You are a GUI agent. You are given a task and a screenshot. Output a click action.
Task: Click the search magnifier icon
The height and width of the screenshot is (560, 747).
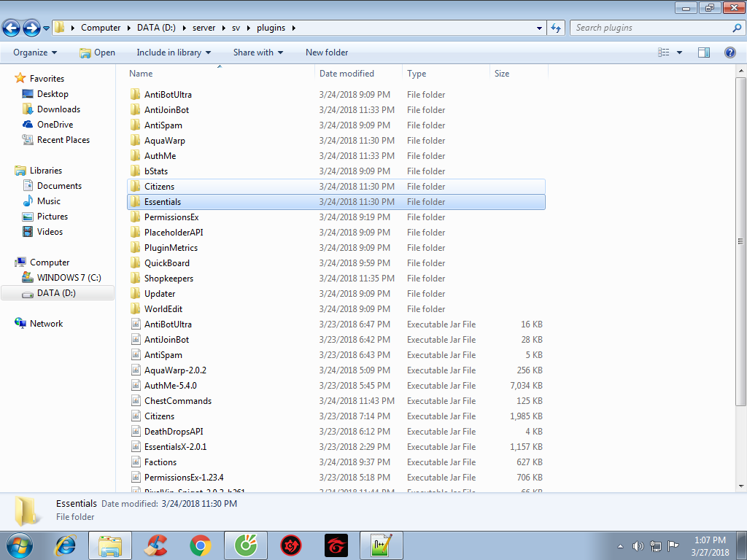[x=737, y=28]
